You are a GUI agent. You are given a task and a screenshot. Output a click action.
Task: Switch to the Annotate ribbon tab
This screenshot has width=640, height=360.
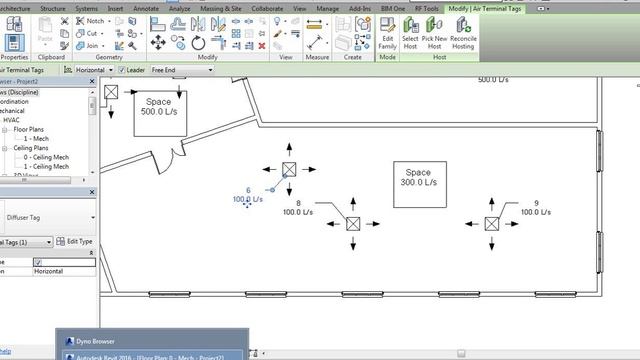coord(146,9)
